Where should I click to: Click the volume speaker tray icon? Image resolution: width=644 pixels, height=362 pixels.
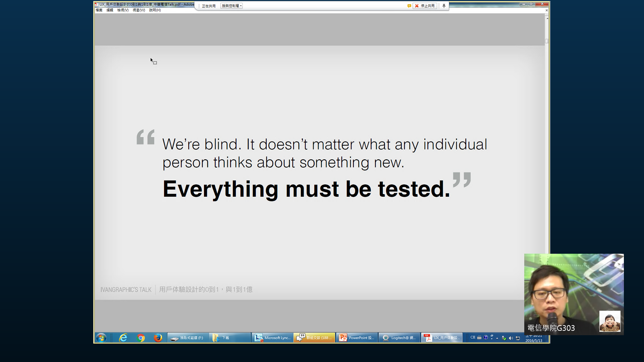(x=511, y=338)
